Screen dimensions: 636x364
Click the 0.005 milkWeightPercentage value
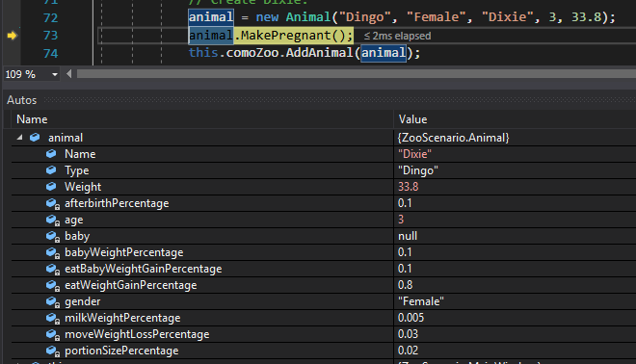[x=411, y=318]
